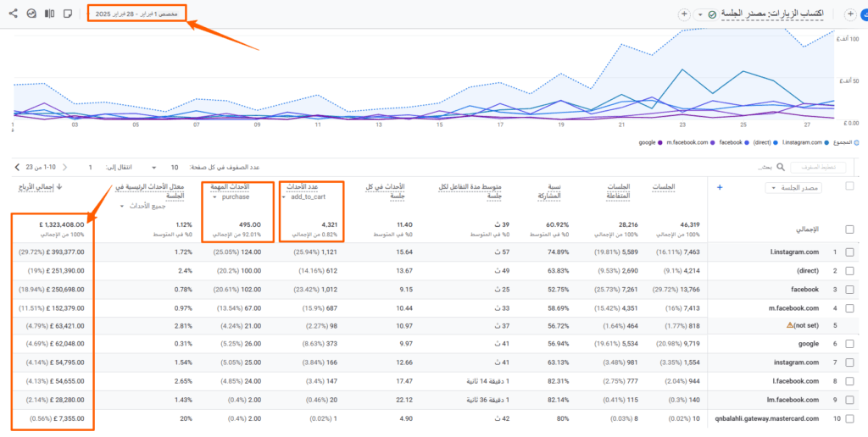This screenshot has width=868, height=437.
Task: Select the (direct) row checkbox
Action: (x=849, y=271)
